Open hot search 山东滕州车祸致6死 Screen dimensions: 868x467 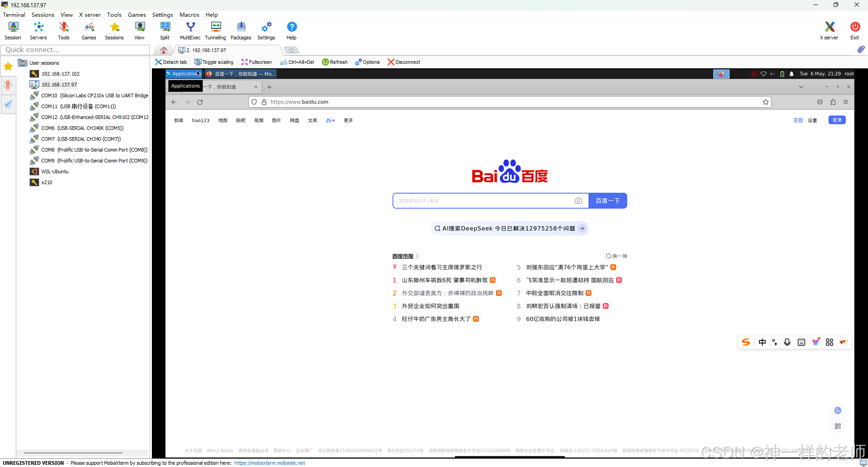click(444, 281)
